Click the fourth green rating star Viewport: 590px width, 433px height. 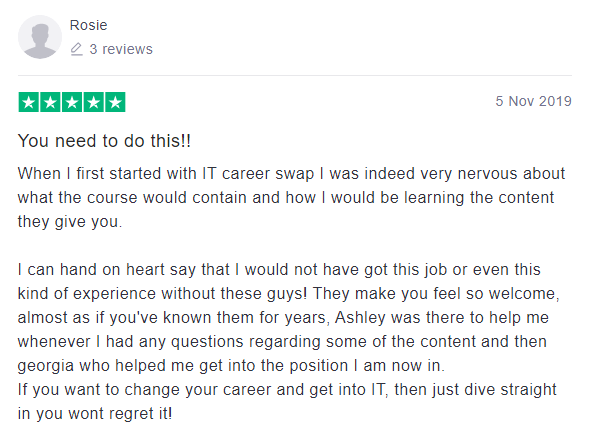tap(94, 102)
